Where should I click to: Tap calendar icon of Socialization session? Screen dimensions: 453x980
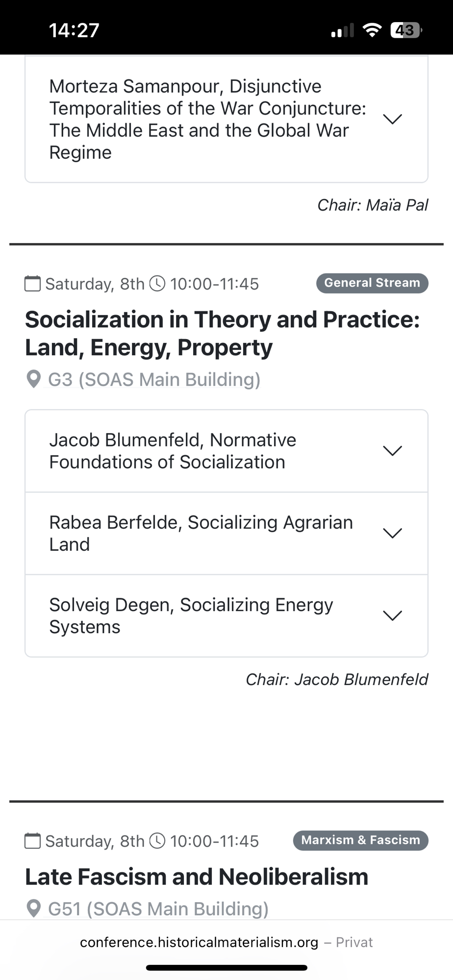click(33, 284)
